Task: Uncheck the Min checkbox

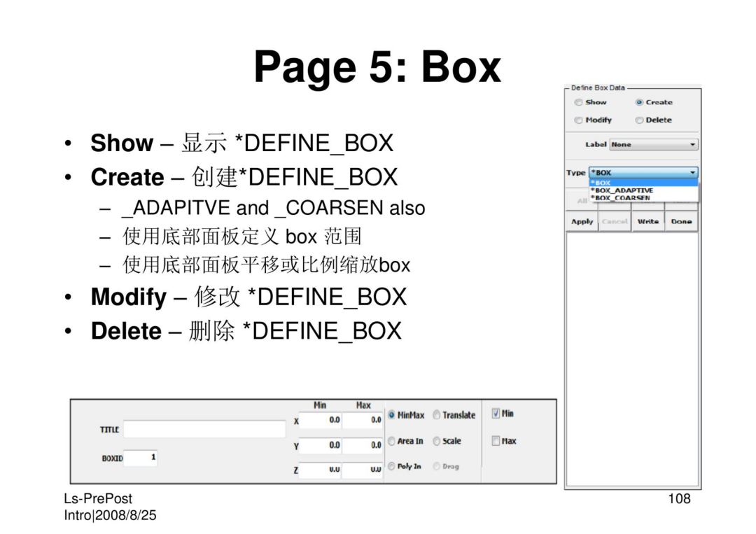Action: [496, 413]
